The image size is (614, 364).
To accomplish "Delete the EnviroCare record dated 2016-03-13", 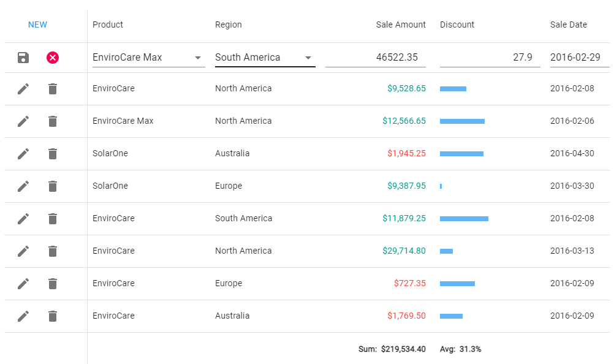I will pos(53,251).
